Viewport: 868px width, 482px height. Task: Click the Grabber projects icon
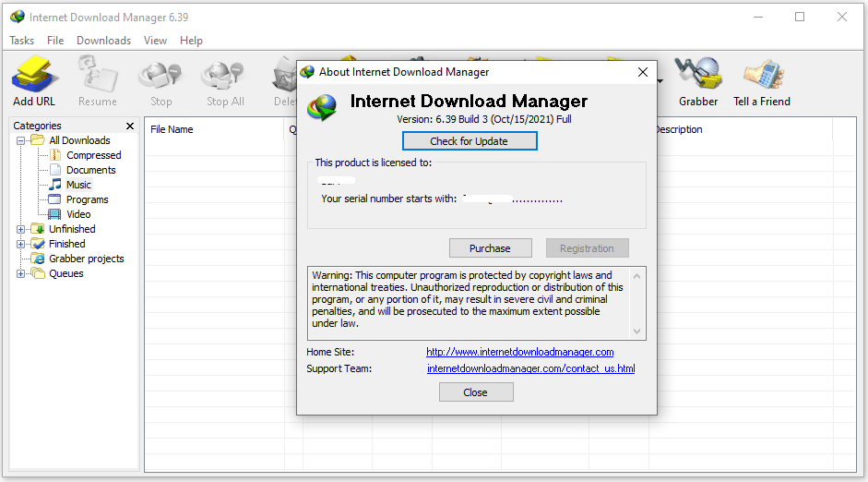[38, 259]
